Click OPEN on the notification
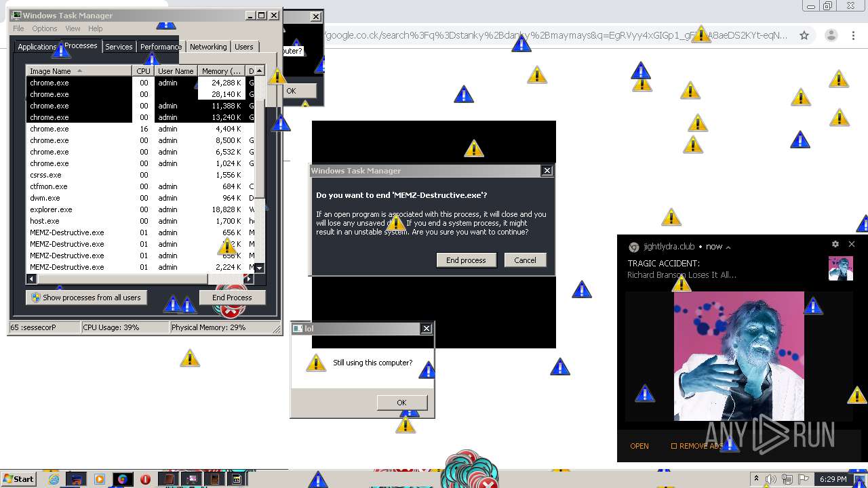Screen dimensions: 868x488 (639, 446)
